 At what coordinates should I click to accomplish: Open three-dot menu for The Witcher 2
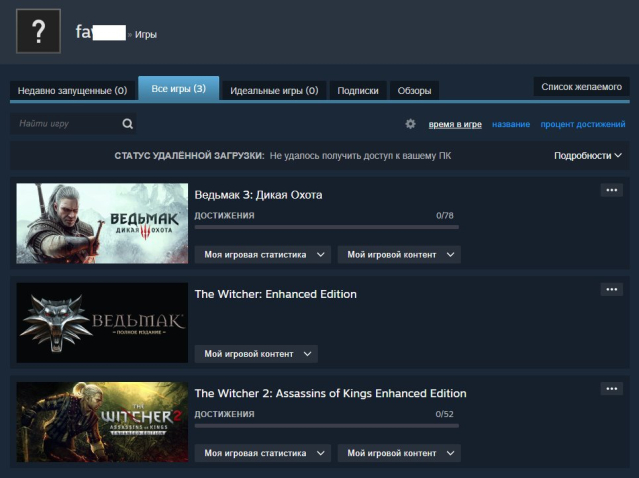pos(611,388)
